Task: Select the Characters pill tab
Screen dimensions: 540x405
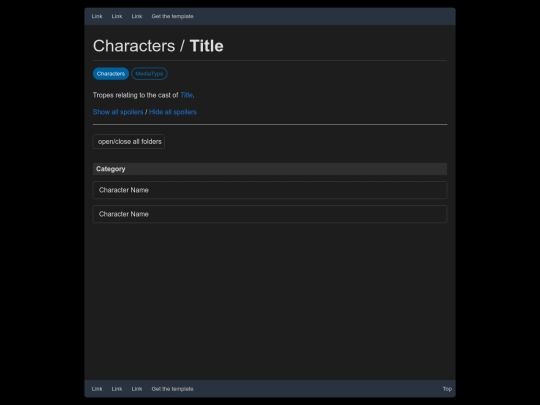Action: point(111,74)
